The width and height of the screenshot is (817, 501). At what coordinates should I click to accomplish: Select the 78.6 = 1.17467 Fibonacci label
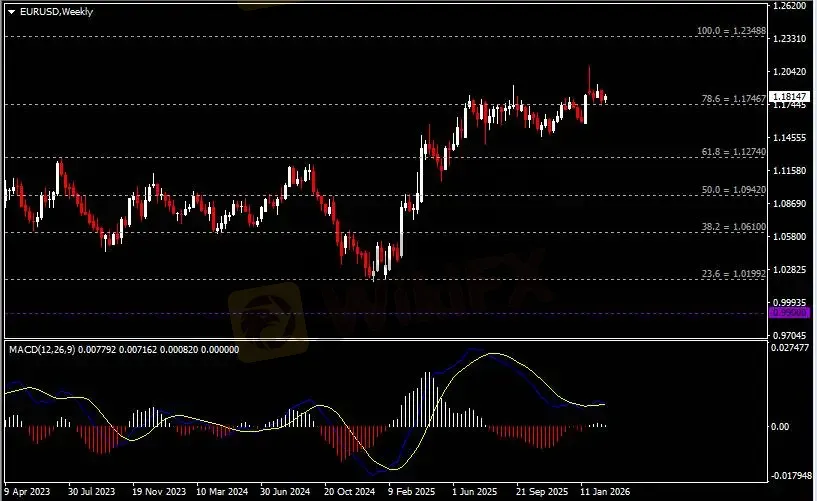click(734, 98)
